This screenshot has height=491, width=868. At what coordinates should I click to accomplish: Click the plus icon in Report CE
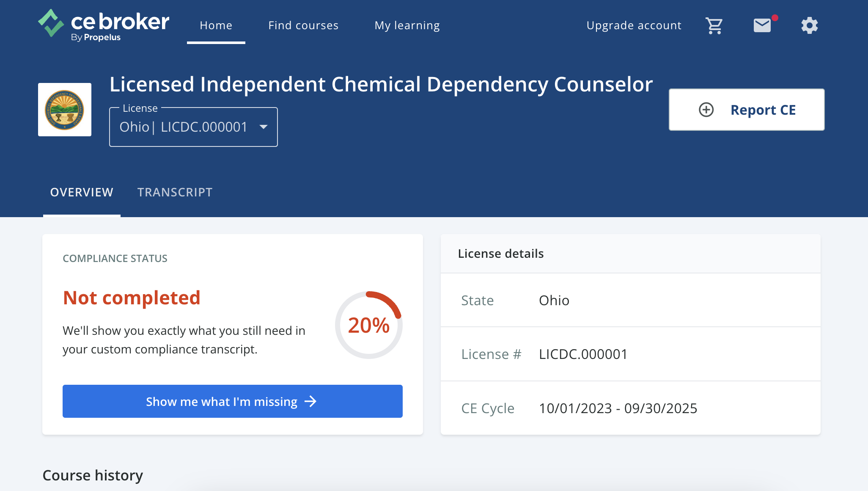pyautogui.click(x=706, y=110)
